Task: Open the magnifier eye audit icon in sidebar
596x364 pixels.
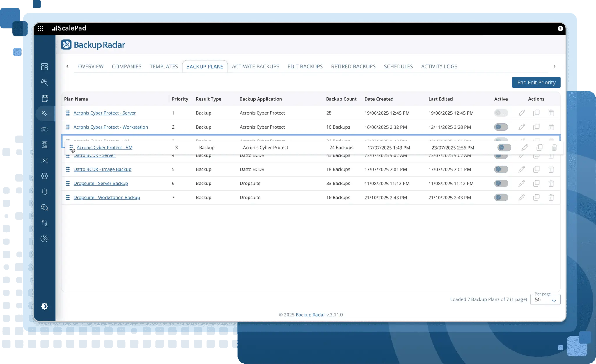Action: [45, 82]
